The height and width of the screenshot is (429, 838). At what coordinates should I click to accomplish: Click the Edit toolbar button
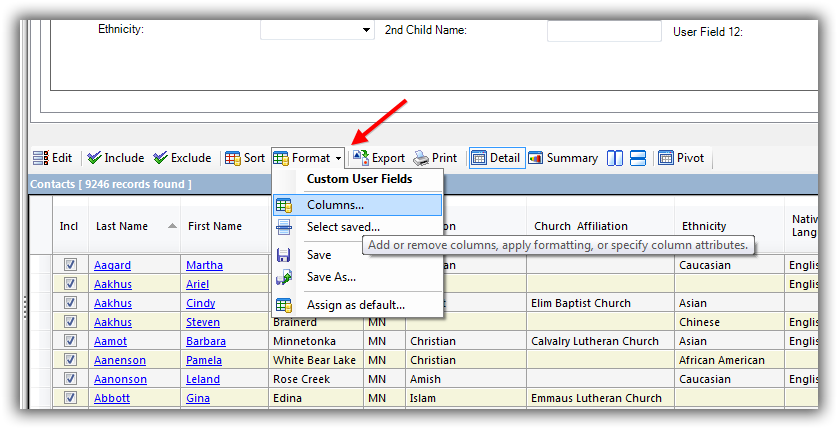tap(53, 158)
